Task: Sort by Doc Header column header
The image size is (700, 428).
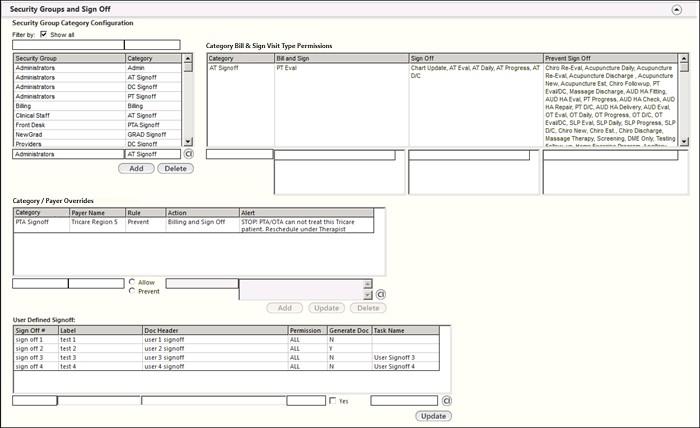Action: [x=215, y=331]
